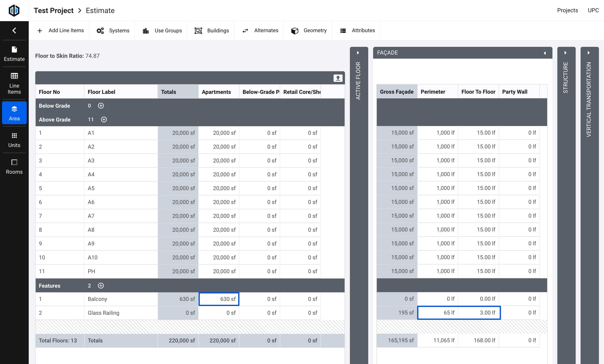The image size is (604, 364).
Task: Select the Area tool in sidebar
Action: pyautogui.click(x=14, y=113)
